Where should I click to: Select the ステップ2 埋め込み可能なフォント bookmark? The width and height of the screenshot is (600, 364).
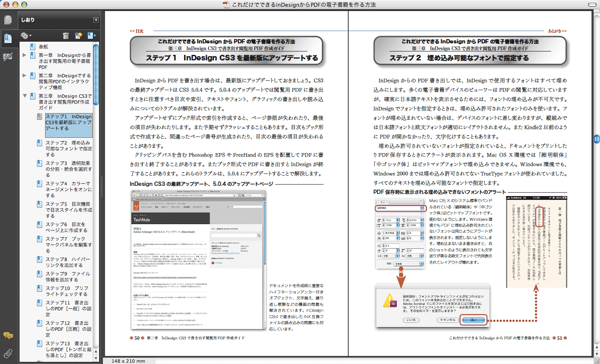tap(68, 149)
